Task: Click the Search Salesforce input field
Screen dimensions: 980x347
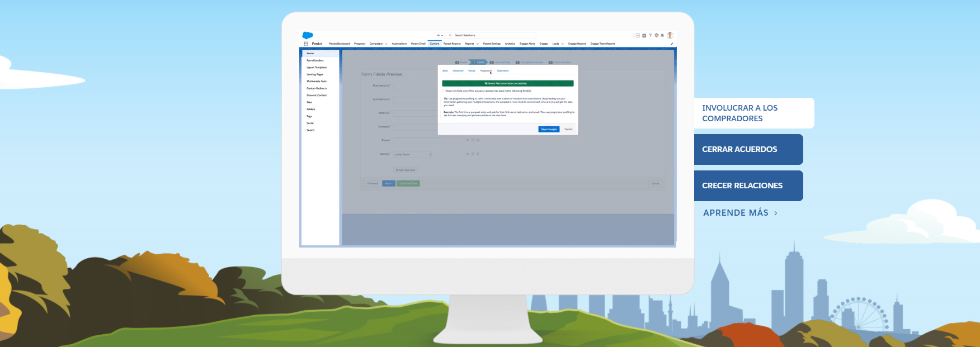Action: click(x=492, y=35)
